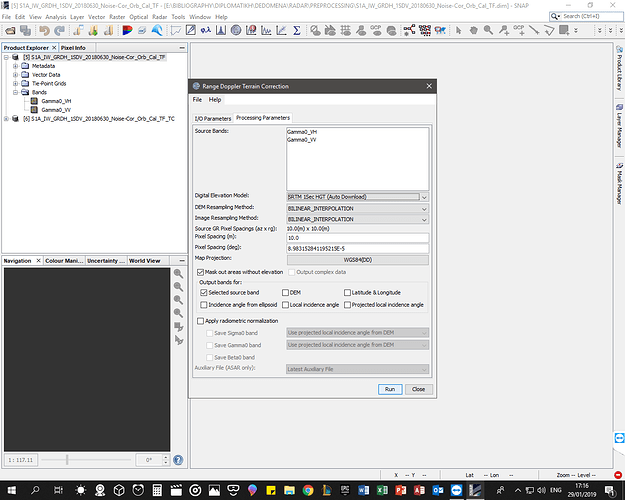Enable DEM output band checkbox
This screenshot has height=500, width=625.
(x=285, y=292)
